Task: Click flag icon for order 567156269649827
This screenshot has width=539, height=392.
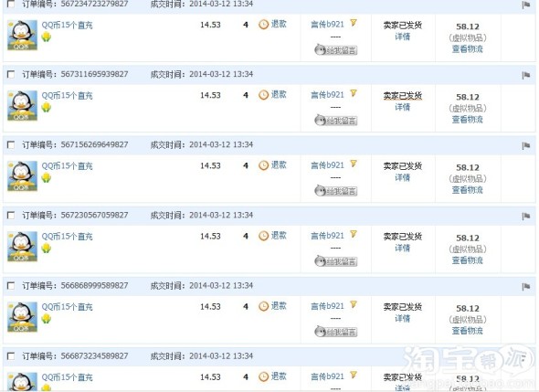Action: tap(525, 145)
